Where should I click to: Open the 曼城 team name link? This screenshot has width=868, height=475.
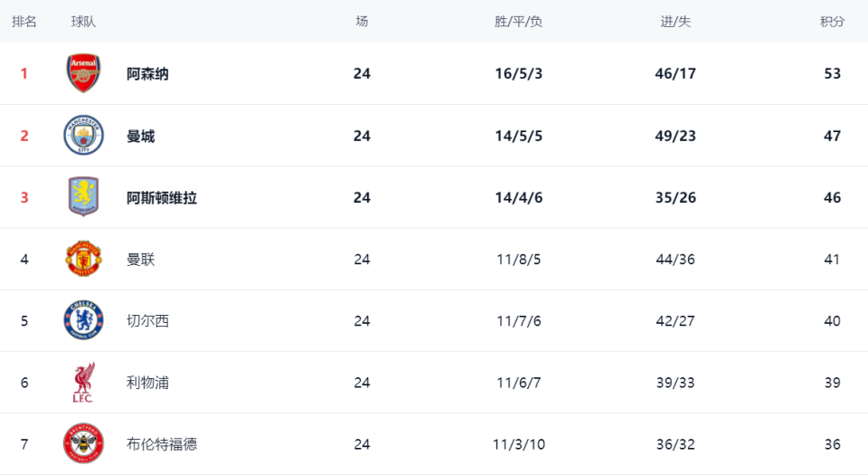coord(141,136)
